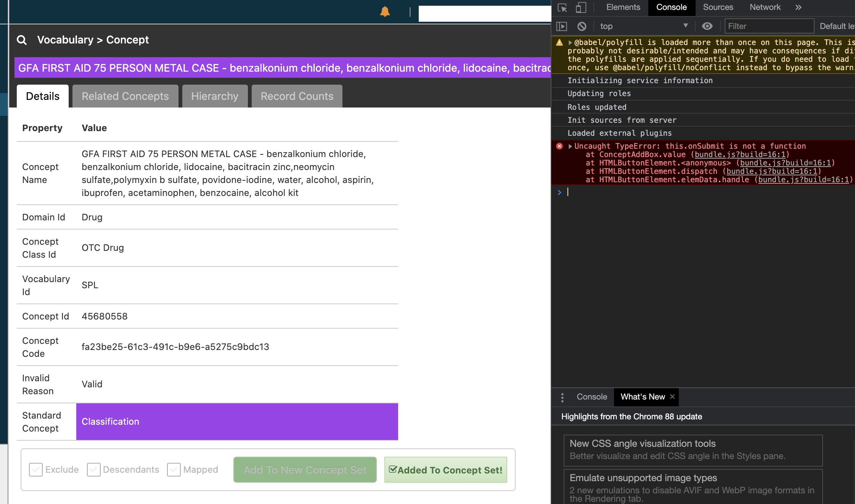Screen dimensions: 855x504
Task: Toggle the device emulation mode icon
Action: 580,7
